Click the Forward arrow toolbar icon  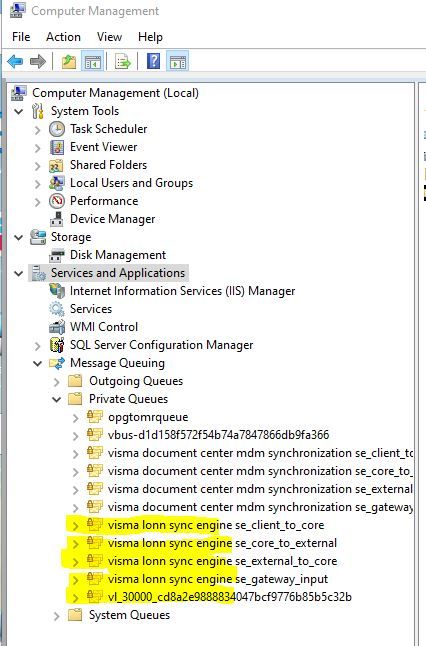[x=38, y=62]
